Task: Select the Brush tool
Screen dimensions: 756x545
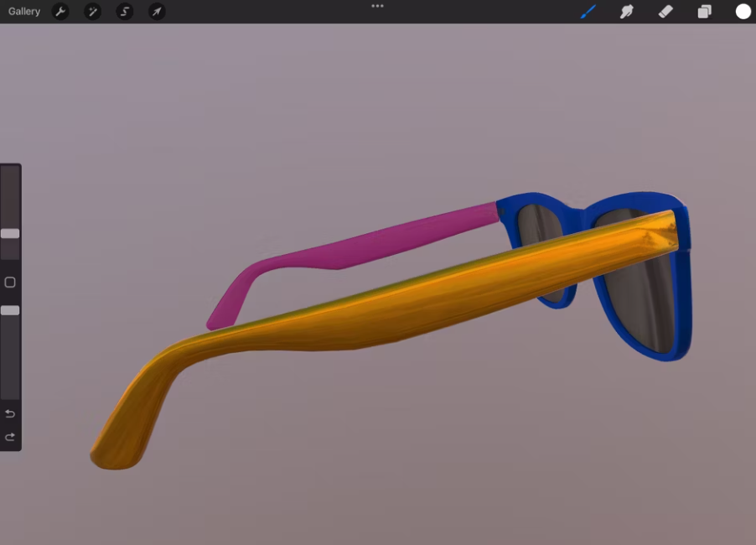Action: tap(588, 11)
